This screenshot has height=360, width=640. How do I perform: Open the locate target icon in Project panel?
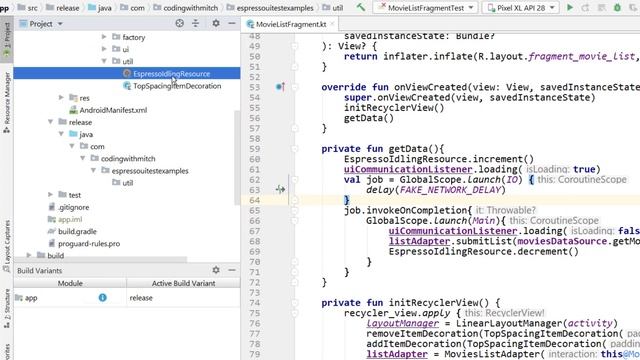click(x=180, y=24)
